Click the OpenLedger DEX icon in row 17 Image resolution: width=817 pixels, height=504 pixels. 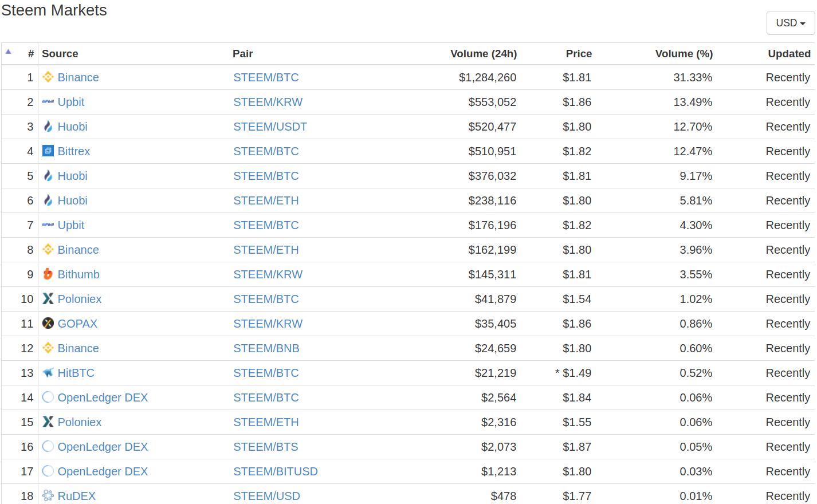click(48, 471)
